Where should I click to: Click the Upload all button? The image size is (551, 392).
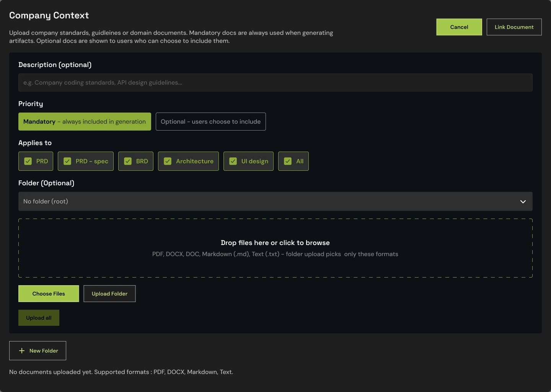39,318
